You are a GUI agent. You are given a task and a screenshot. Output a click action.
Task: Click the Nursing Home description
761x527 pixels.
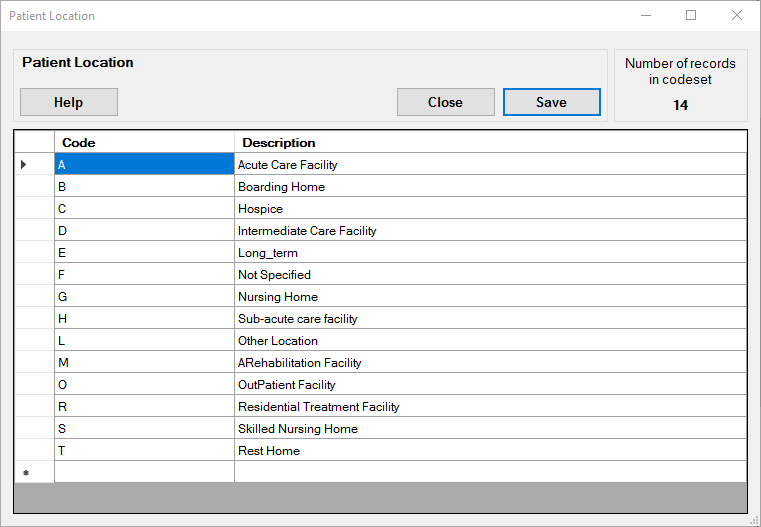pos(490,296)
